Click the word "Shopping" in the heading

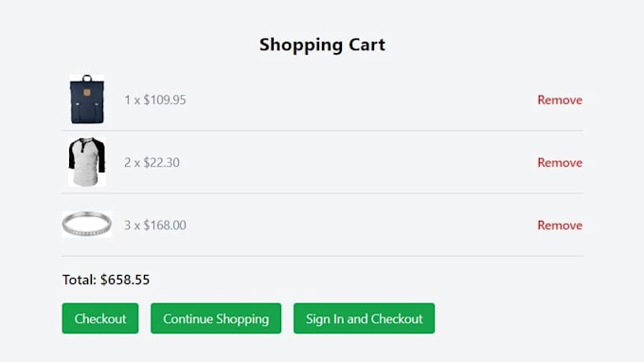301,45
